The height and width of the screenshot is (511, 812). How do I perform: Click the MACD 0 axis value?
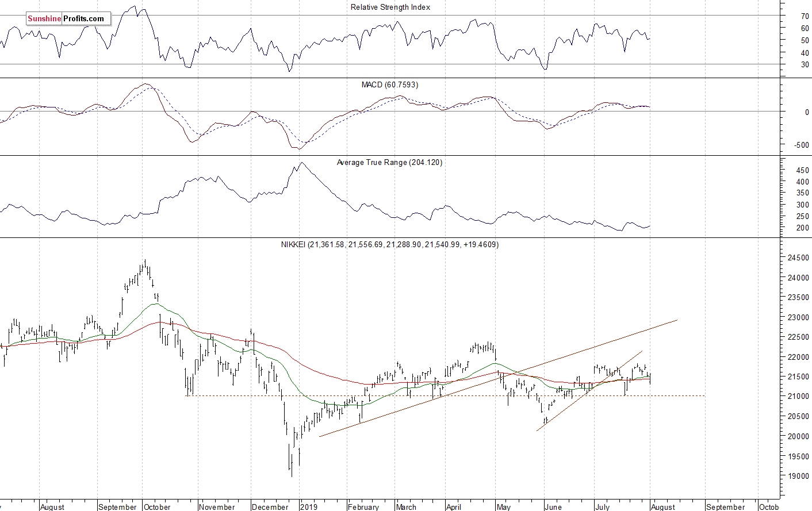[x=807, y=112]
